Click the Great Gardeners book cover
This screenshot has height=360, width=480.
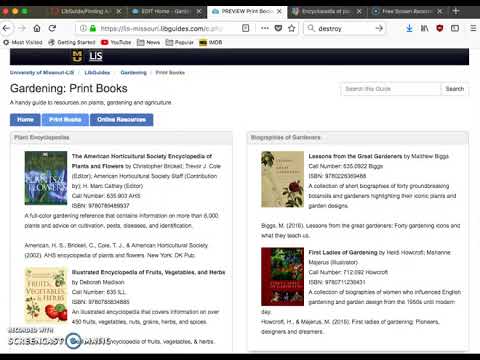[x=282, y=179]
